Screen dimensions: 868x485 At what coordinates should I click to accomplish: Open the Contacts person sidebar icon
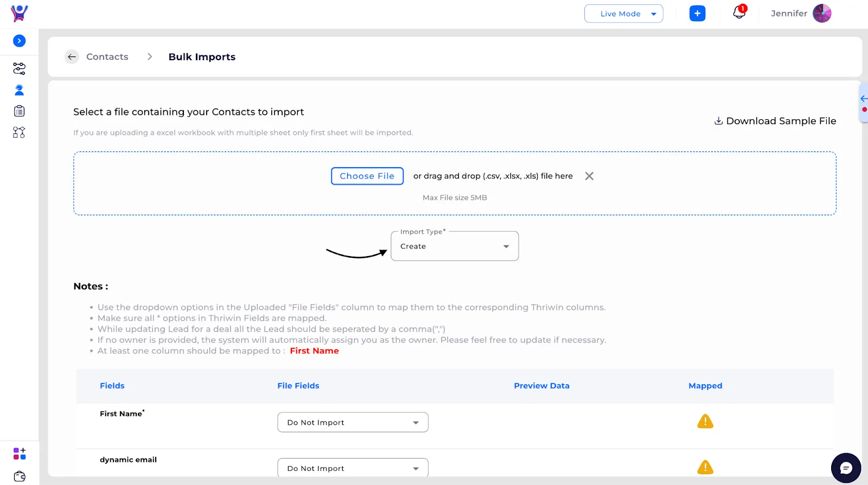click(x=19, y=90)
